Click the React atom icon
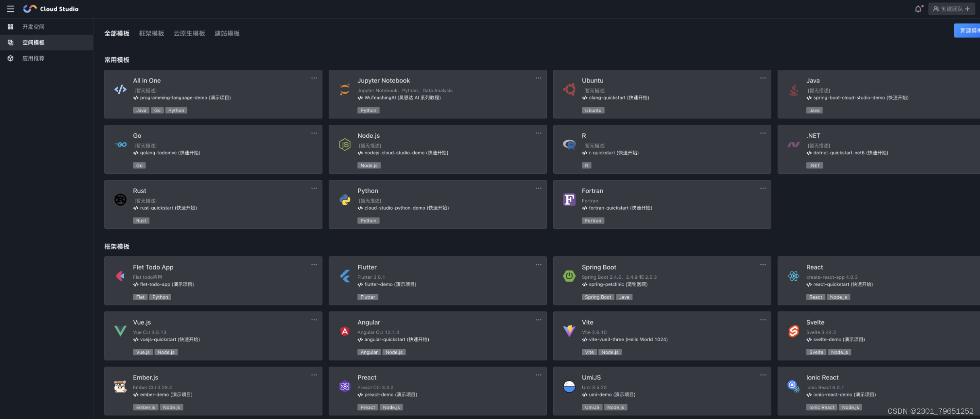980x419 pixels. [794, 276]
